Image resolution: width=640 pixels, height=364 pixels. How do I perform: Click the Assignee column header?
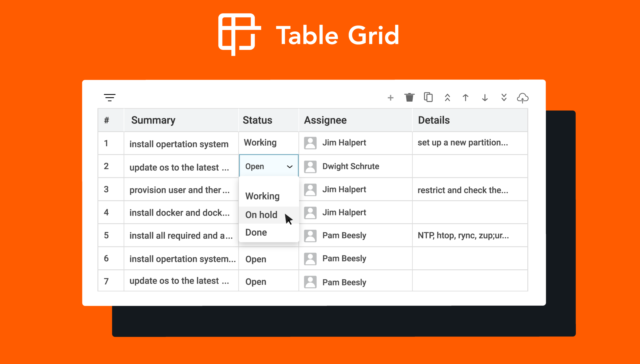[x=325, y=120]
